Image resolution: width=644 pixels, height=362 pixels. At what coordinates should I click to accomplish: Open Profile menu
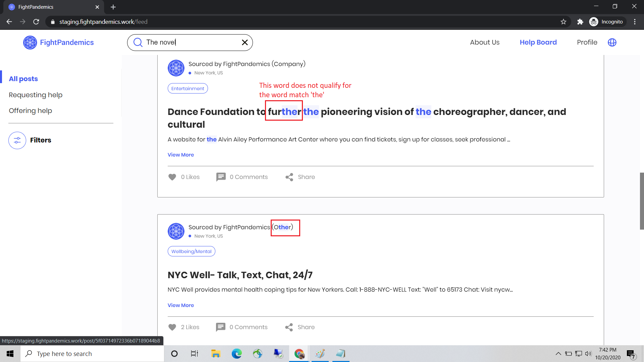click(587, 42)
